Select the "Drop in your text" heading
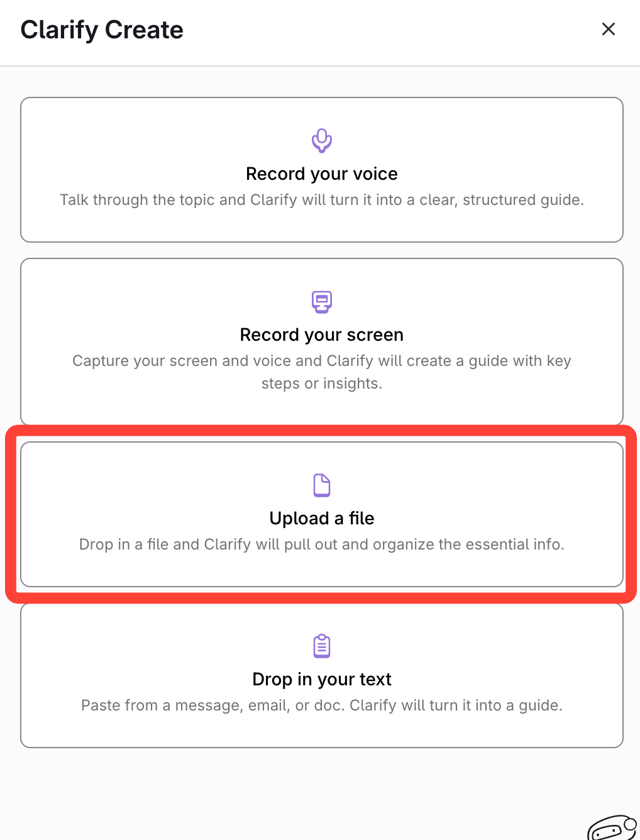Image resolution: width=640 pixels, height=840 pixels. pos(322,679)
